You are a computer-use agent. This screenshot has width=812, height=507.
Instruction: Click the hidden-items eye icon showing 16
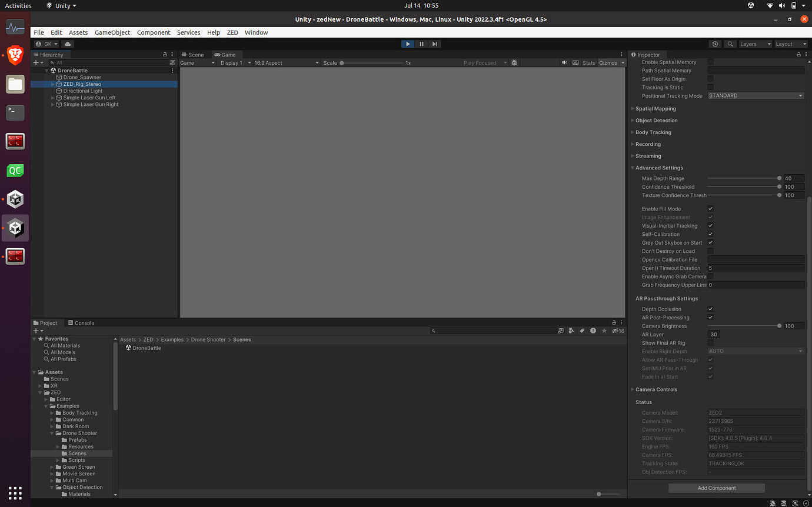[x=618, y=331]
